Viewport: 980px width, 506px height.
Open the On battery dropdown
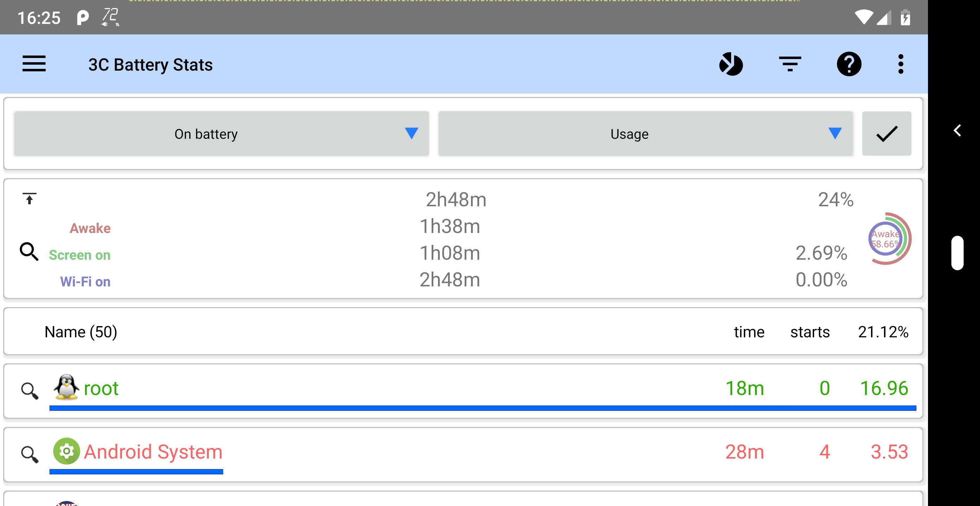pos(221,134)
